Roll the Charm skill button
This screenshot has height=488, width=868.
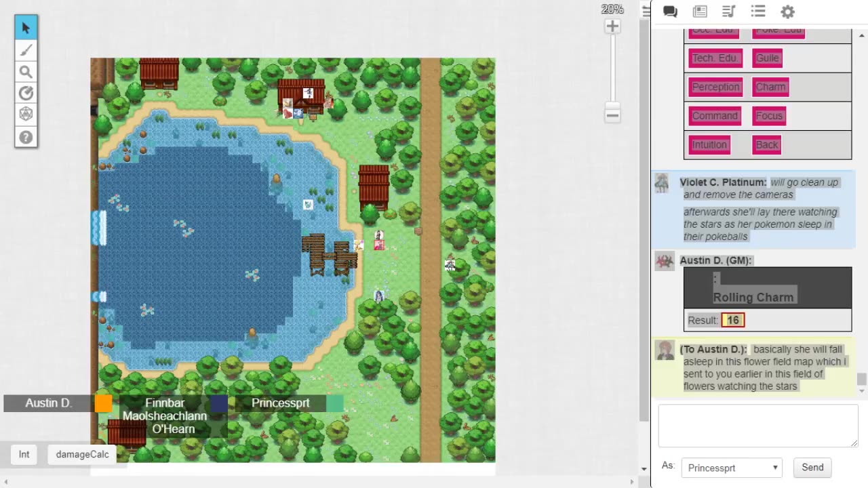[770, 87]
